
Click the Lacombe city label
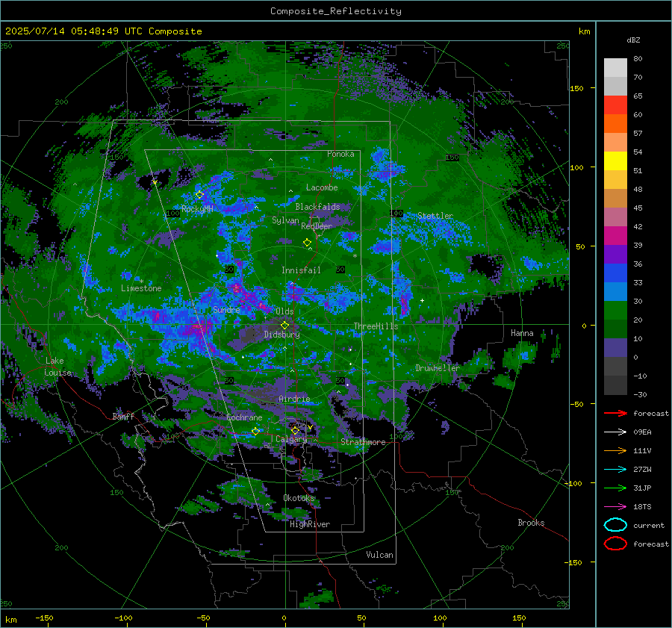pyautogui.click(x=322, y=187)
